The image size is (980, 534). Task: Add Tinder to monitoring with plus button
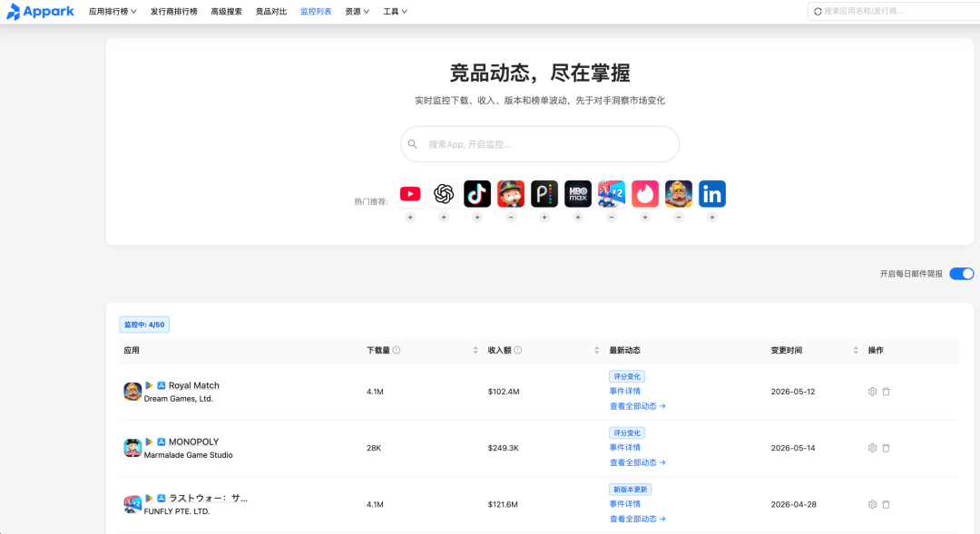point(645,218)
